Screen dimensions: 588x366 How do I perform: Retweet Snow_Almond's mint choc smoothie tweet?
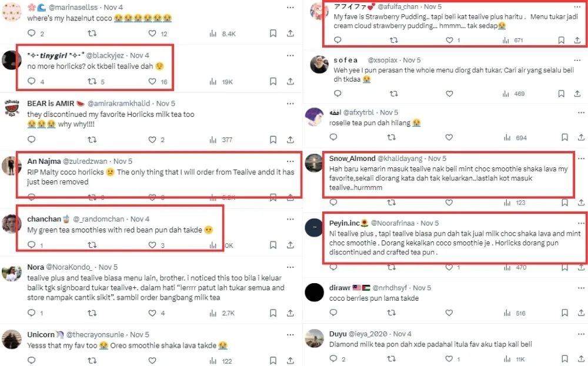(x=393, y=203)
